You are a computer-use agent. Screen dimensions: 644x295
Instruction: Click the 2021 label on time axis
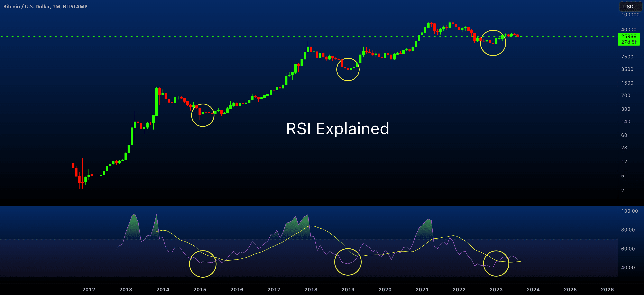[x=422, y=289]
